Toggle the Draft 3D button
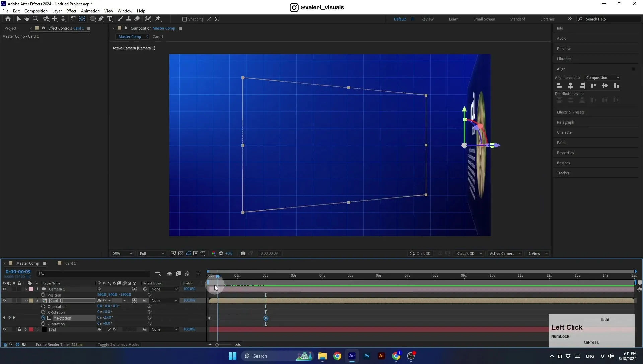643x364 pixels. 420,253
